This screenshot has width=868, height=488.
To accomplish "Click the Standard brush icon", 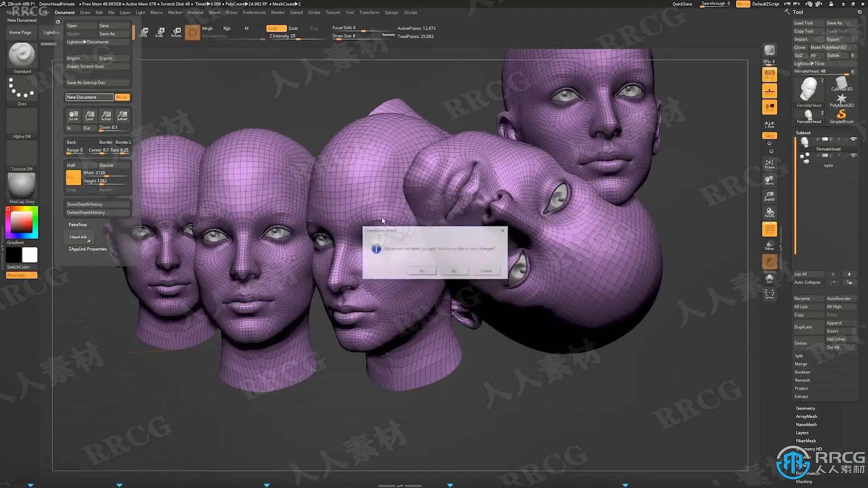I will pos(22,55).
